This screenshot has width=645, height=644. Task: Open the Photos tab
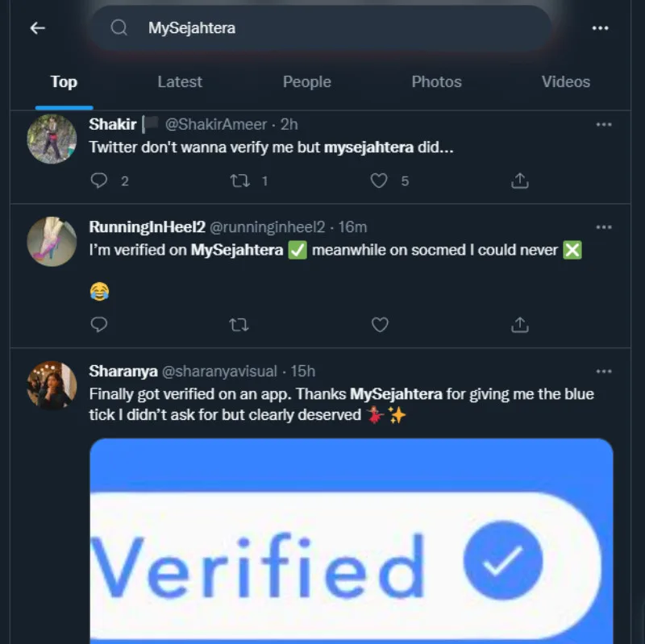[436, 82]
